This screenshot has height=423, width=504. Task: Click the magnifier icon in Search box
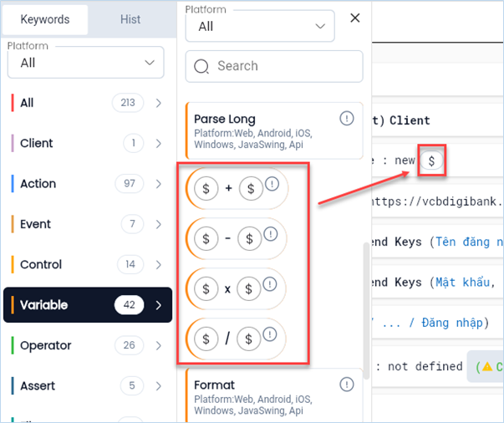click(201, 66)
